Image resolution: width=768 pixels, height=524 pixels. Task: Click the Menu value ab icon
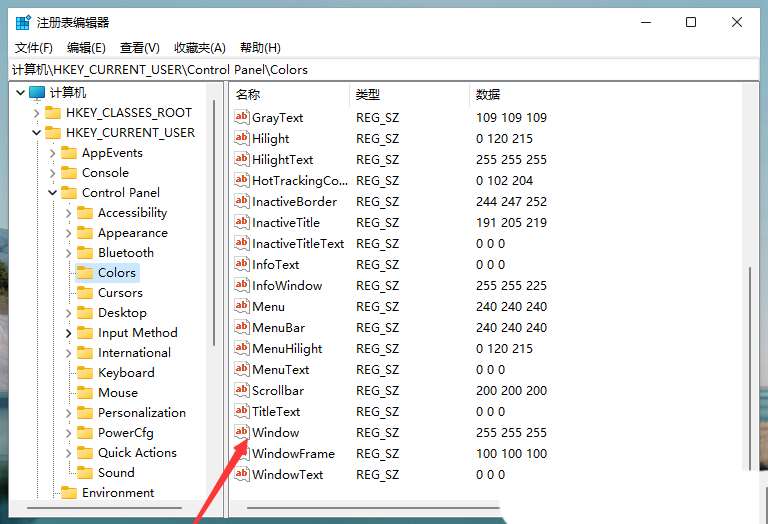[x=241, y=307]
